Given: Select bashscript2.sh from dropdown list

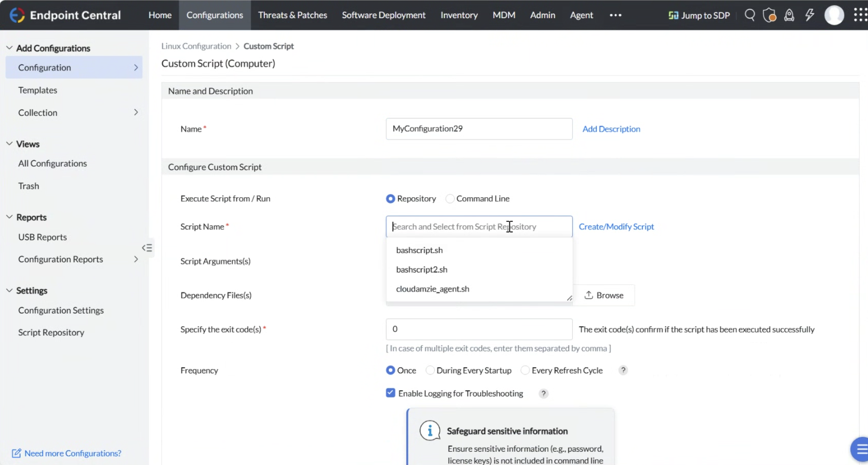Looking at the screenshot, I should [421, 269].
